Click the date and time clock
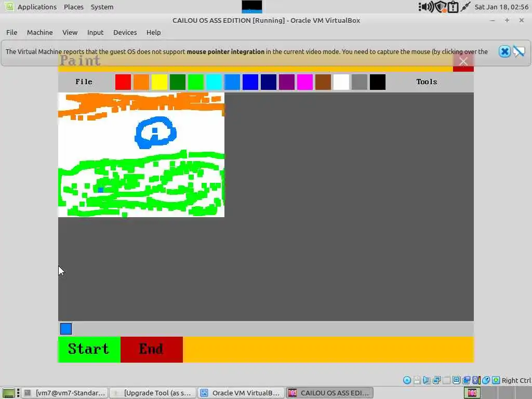This screenshot has width=532, height=399. point(501,7)
